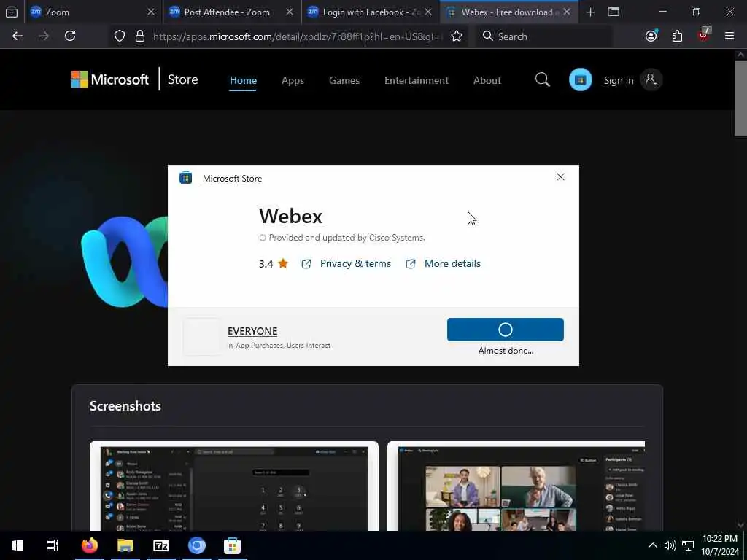Click the blue install progress button
This screenshot has height=560, width=747.
point(505,330)
